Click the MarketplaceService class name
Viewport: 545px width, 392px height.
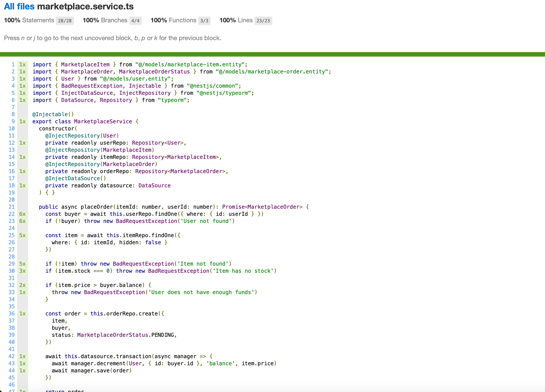[103, 121]
